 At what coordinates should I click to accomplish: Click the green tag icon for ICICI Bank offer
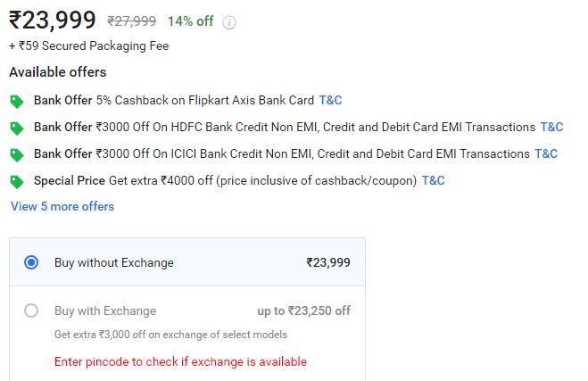click(16, 155)
